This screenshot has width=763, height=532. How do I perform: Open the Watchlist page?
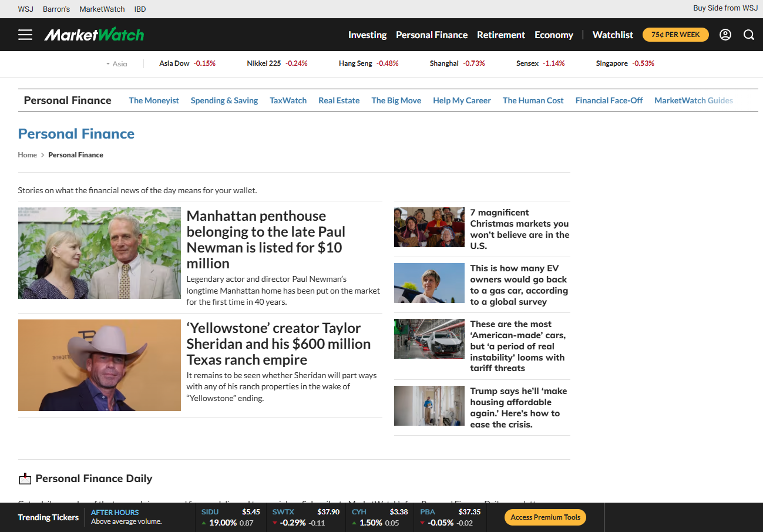click(613, 35)
